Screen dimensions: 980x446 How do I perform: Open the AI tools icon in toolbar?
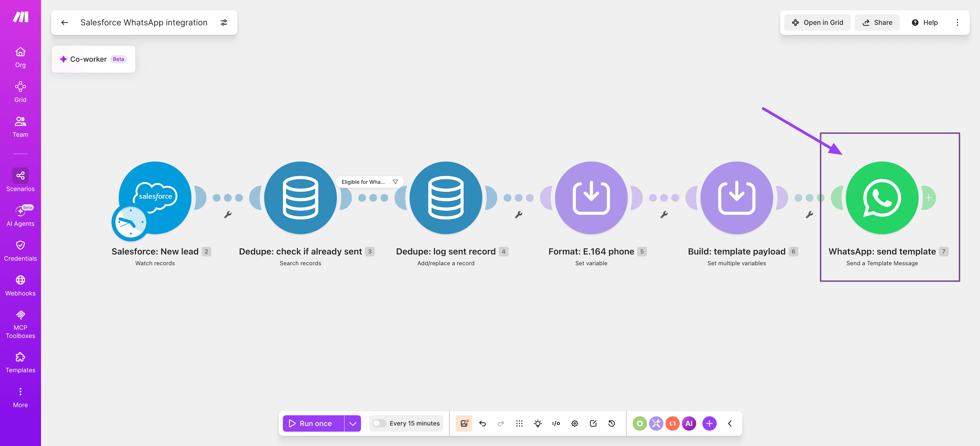(689, 423)
